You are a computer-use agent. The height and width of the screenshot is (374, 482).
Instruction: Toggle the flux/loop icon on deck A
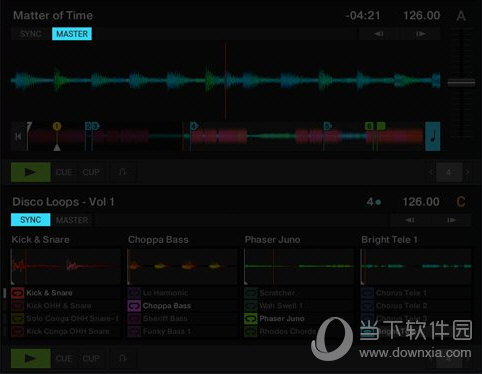123,172
